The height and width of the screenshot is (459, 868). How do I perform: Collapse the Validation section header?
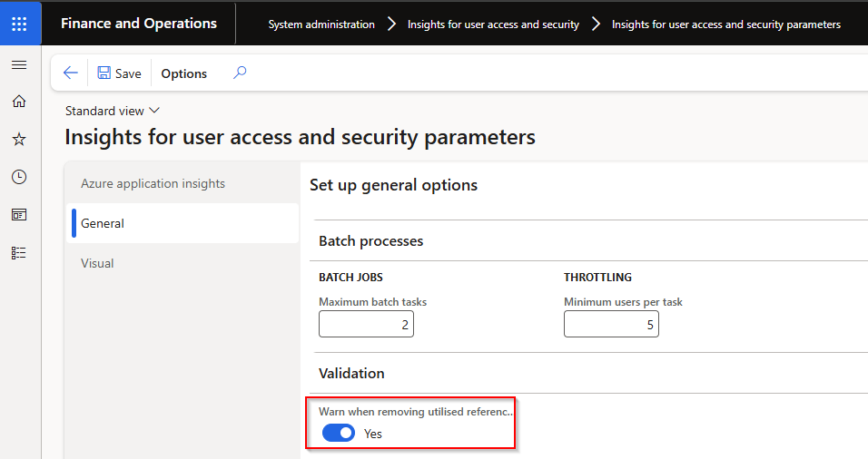(x=351, y=374)
